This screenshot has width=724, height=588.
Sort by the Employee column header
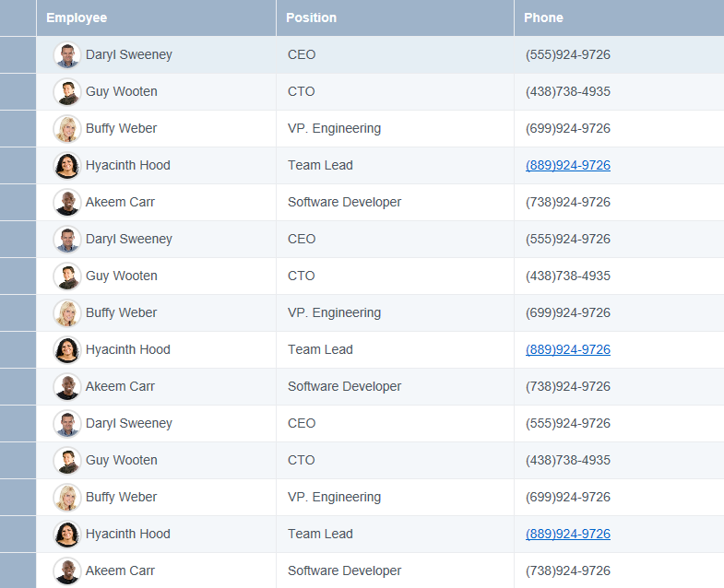(x=156, y=18)
